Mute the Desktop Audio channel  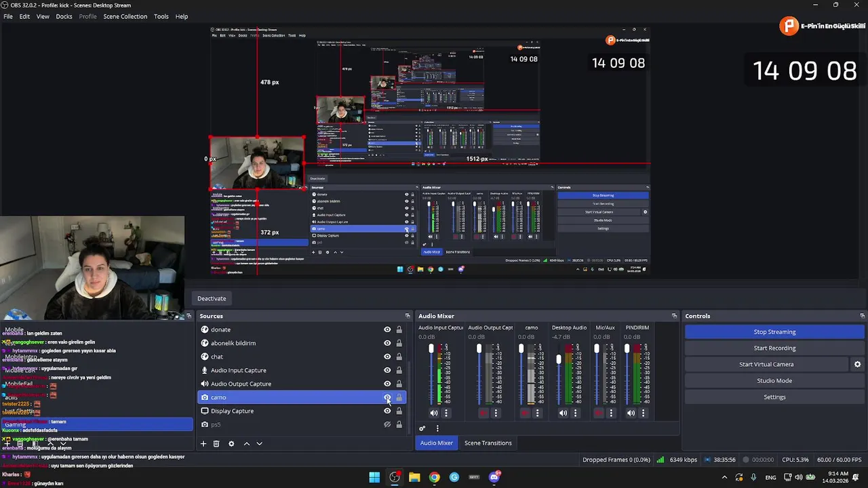563,413
